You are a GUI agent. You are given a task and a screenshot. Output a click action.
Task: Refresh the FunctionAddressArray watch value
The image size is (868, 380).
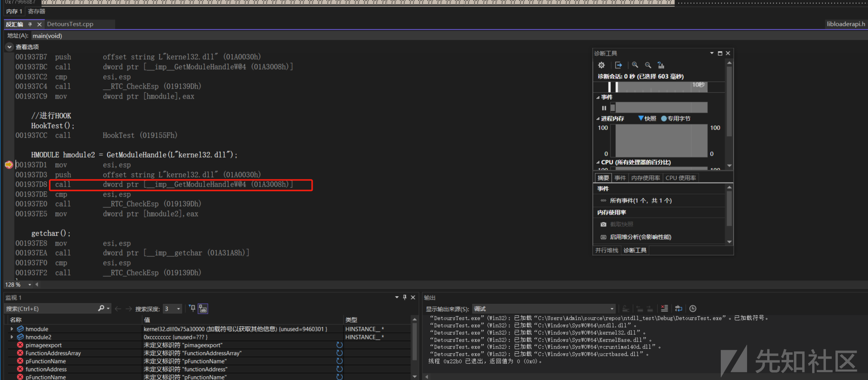pos(339,353)
